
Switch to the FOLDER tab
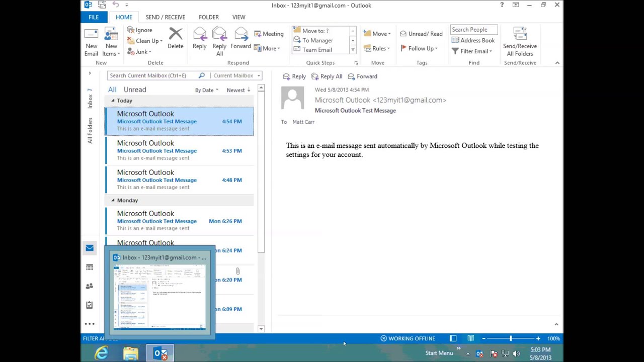point(209,17)
